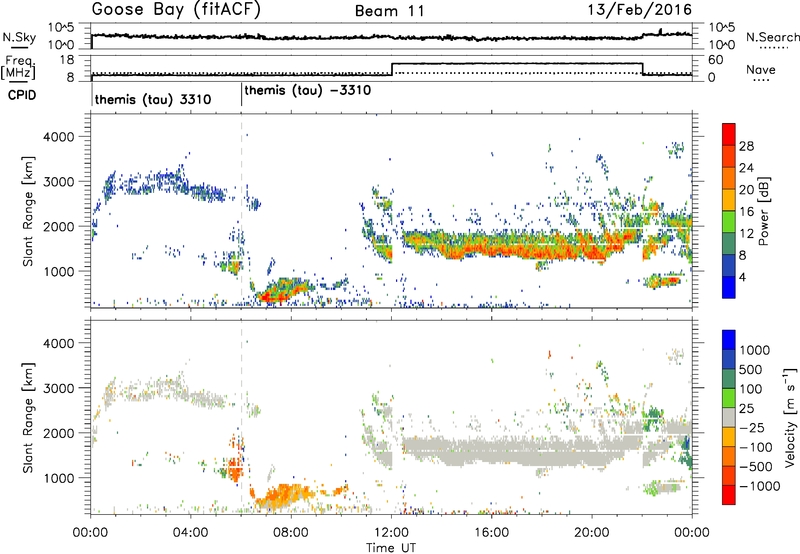Image resolution: width=800 pixels, height=554 pixels.
Task: Click power colorbar tick label '4'
Action: tap(742, 277)
